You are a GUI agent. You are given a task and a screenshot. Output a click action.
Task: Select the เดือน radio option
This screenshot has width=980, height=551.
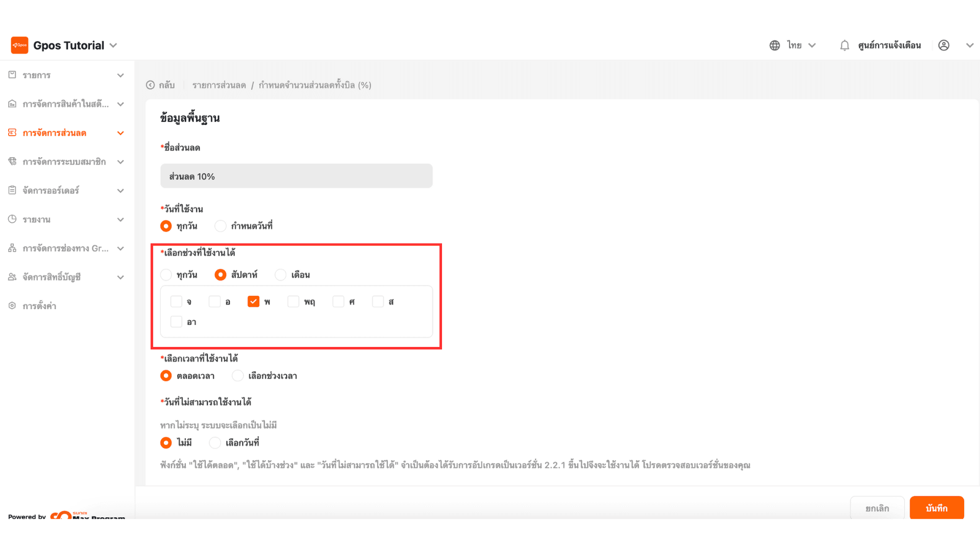(x=280, y=275)
